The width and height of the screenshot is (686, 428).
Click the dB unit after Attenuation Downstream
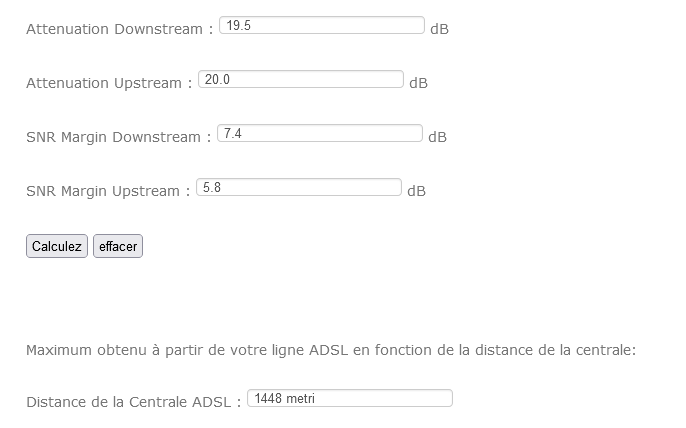coord(439,29)
